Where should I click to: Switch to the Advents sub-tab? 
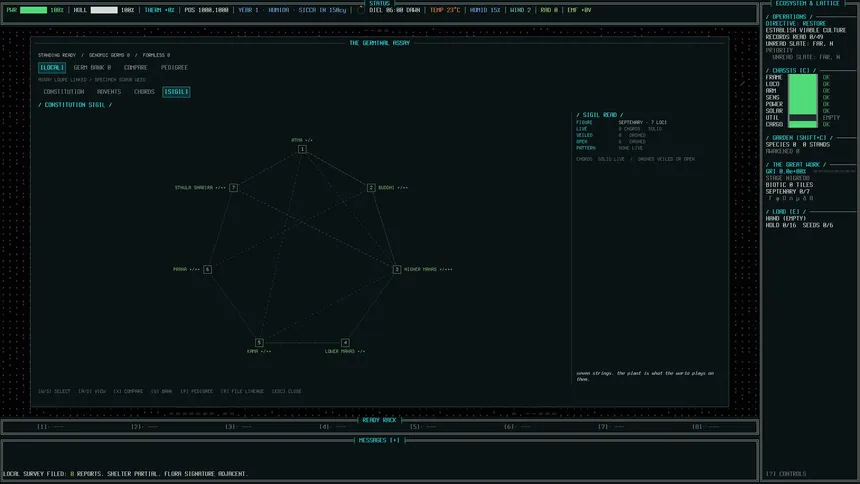(x=109, y=92)
